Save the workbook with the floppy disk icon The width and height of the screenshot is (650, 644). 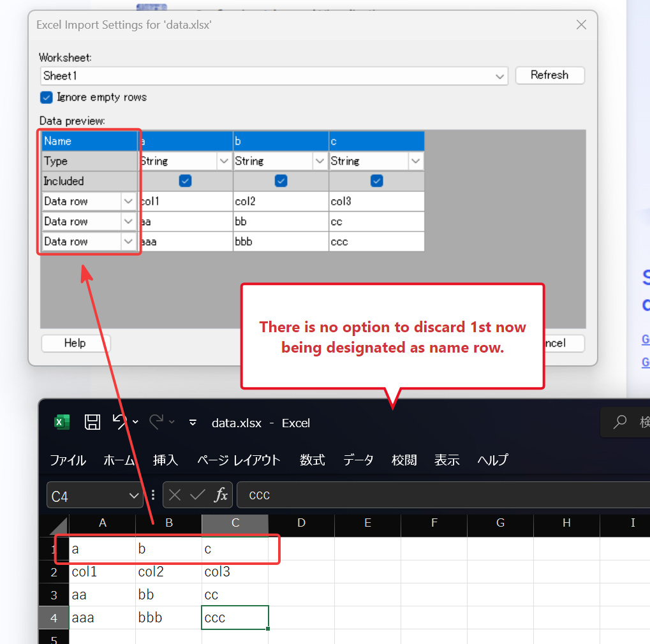coord(92,422)
